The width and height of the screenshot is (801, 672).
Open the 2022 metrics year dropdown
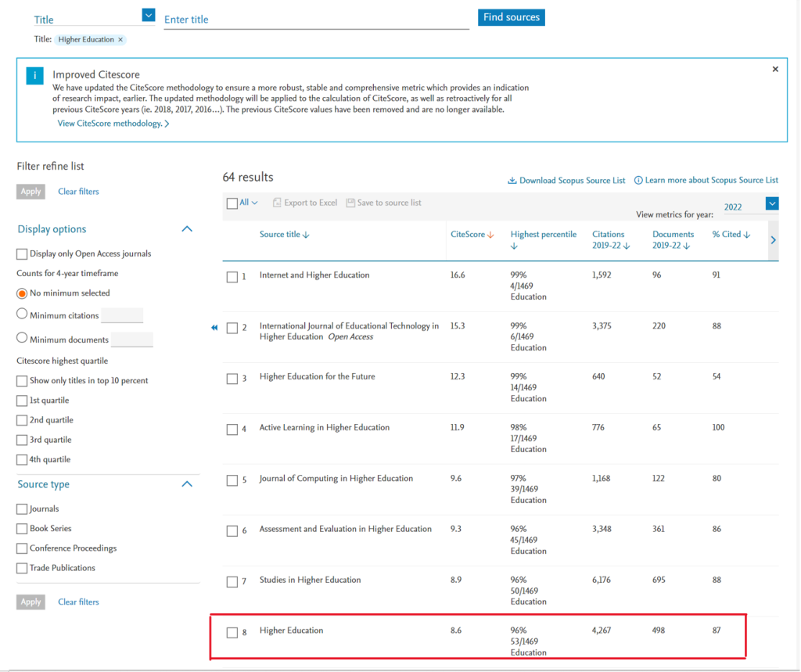point(772,203)
